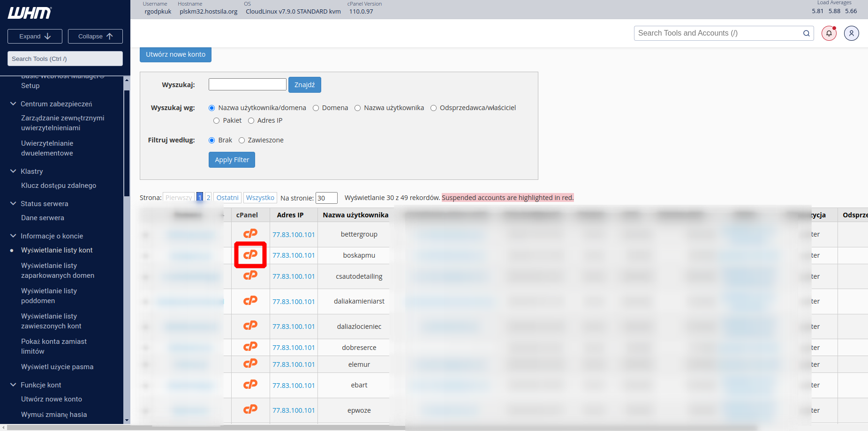This screenshot has width=868, height=431.
Task: Collapse Centrum zabezpieczeń section
Action: (x=13, y=104)
